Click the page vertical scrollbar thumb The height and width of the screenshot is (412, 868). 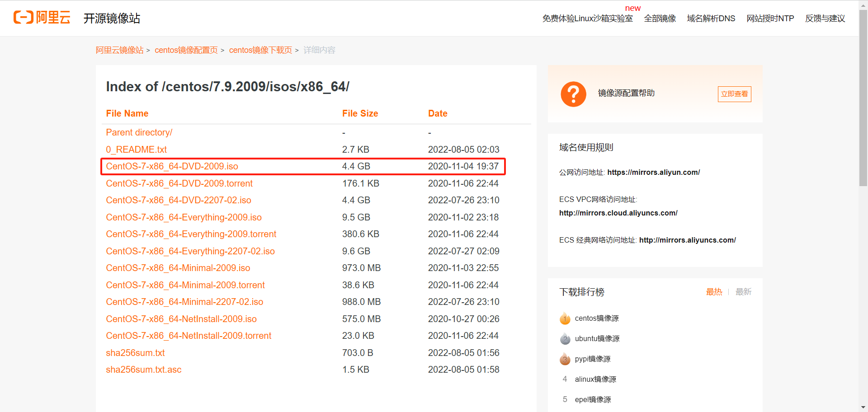[x=863, y=97]
